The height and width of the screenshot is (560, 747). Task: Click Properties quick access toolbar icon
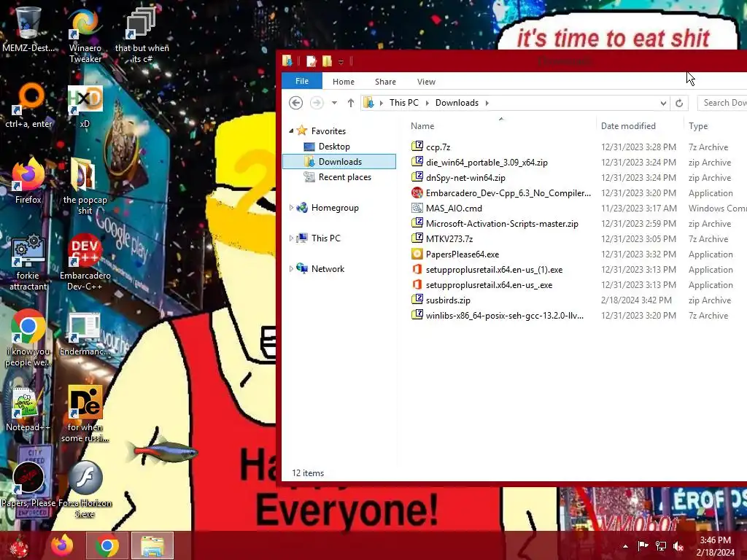(x=311, y=61)
